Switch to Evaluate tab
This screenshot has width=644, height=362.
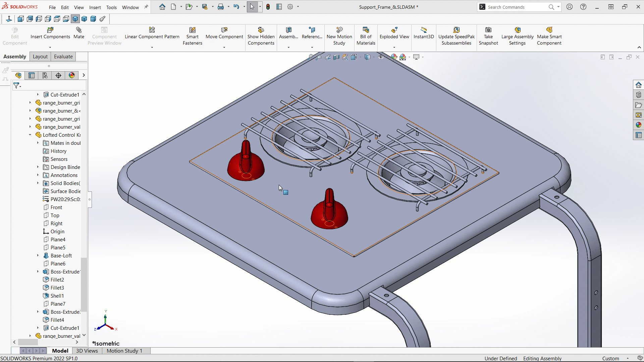[x=63, y=57]
